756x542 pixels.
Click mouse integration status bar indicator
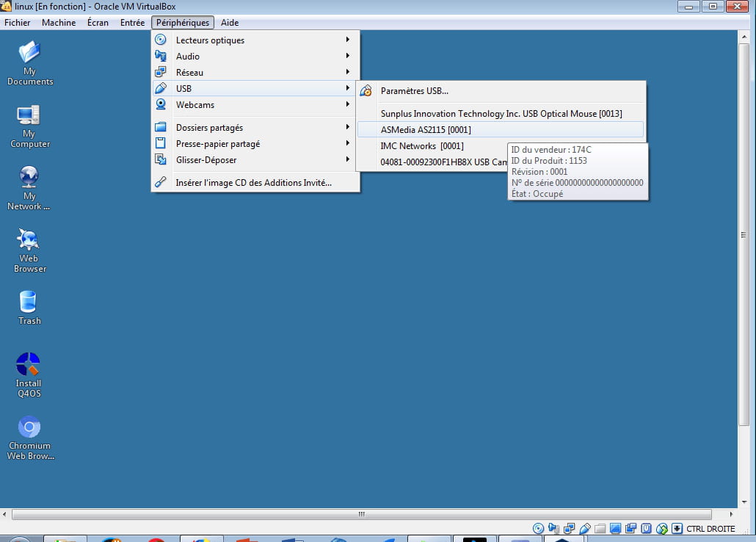coord(661,529)
